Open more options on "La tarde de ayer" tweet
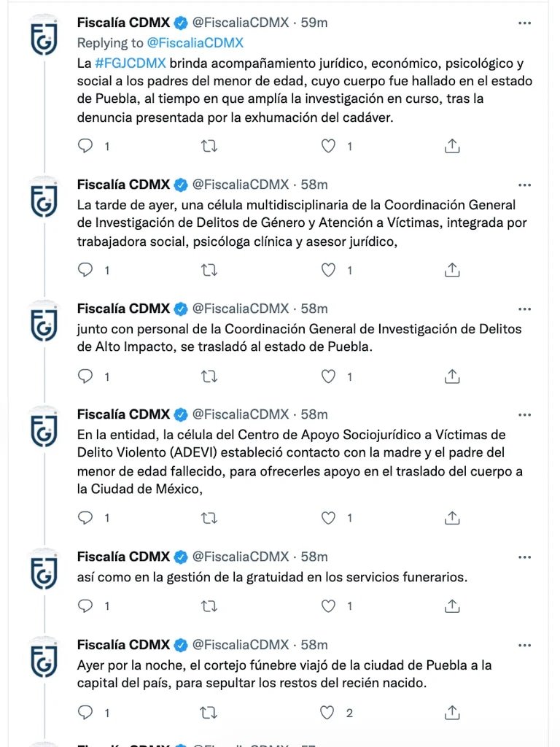 (x=524, y=185)
